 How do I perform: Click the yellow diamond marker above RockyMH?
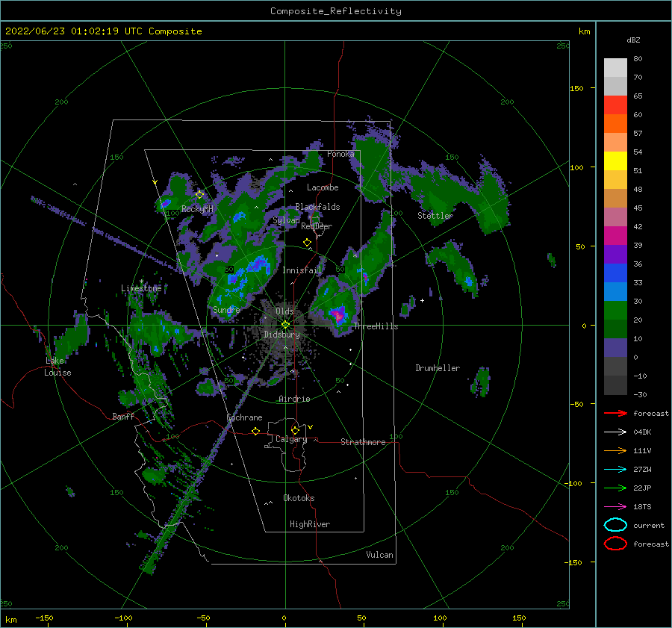pos(199,195)
